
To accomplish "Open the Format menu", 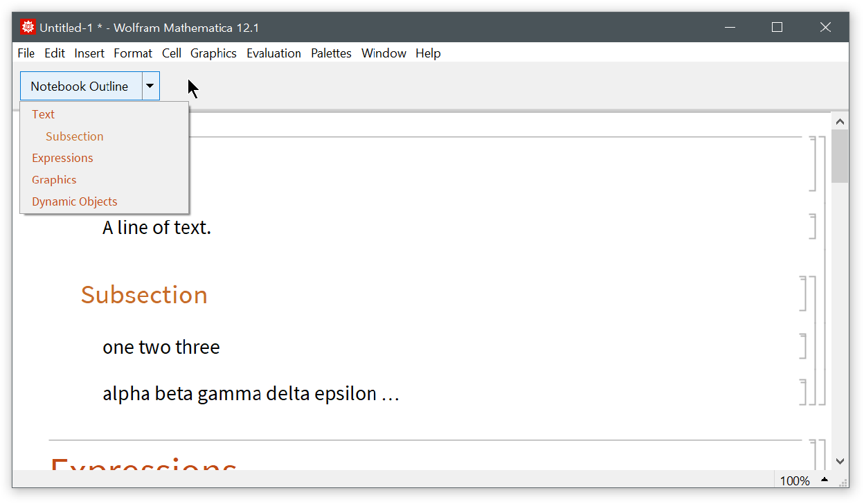I will [133, 53].
